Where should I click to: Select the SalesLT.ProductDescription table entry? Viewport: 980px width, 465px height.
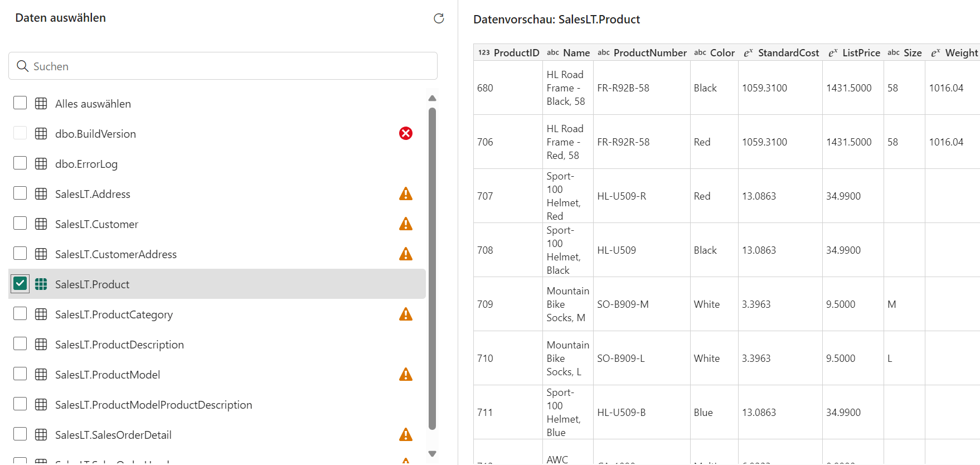[x=119, y=345]
